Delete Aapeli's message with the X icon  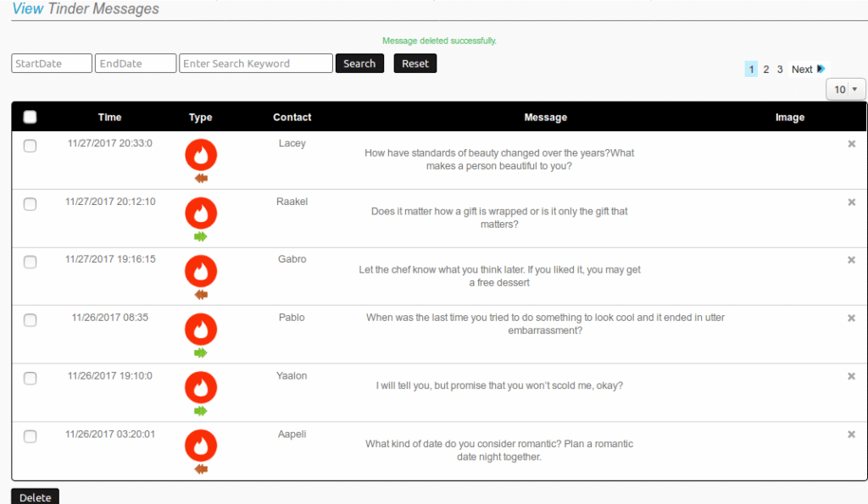pyautogui.click(x=851, y=435)
